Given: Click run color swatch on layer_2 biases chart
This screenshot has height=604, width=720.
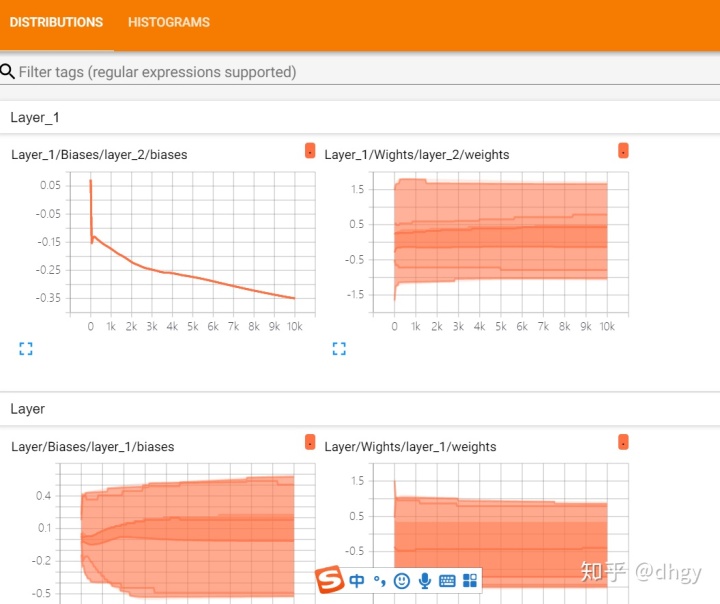Looking at the screenshot, I should click(x=310, y=151).
